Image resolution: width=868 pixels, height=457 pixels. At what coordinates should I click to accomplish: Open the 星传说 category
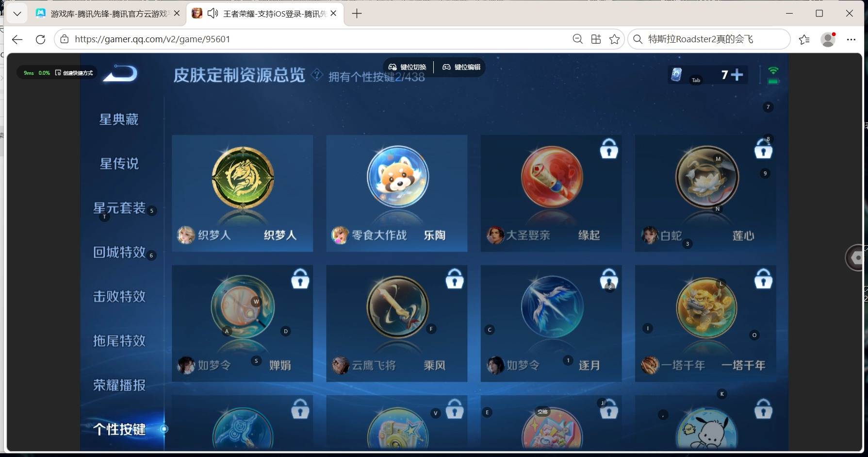coord(119,164)
